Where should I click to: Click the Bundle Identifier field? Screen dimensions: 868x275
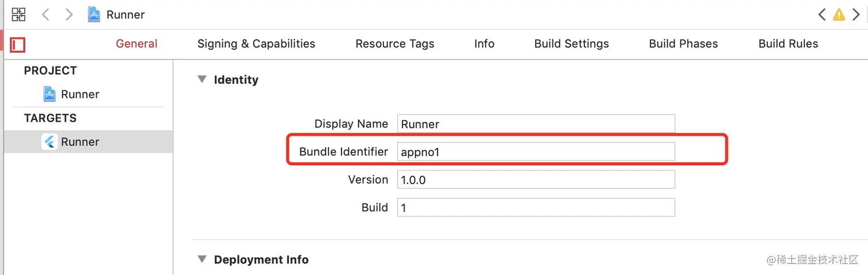click(x=536, y=152)
